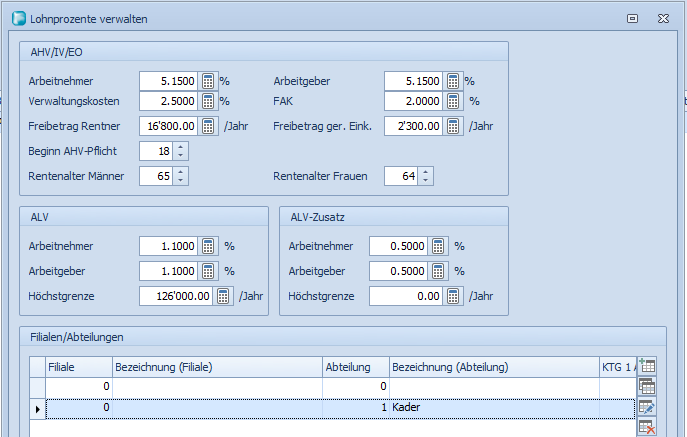The width and height of the screenshot is (687, 437).
Task: Click the Bezeichnung (Filiale) column header
Action: (x=216, y=367)
